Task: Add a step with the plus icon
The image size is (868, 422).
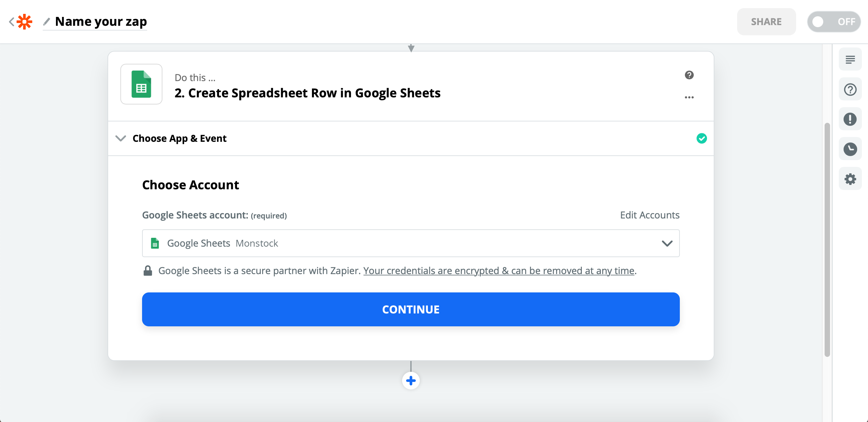Action: [411, 381]
